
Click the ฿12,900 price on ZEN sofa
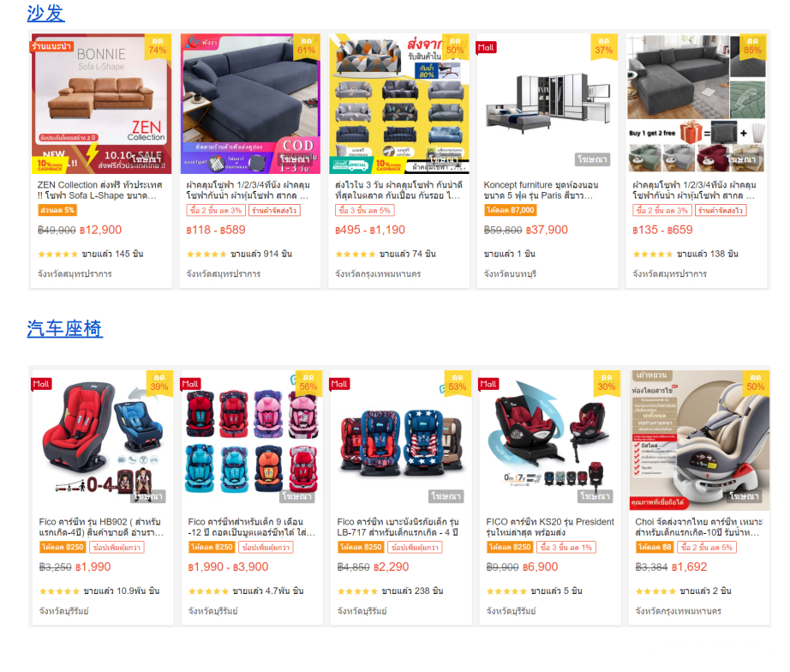coord(101,230)
